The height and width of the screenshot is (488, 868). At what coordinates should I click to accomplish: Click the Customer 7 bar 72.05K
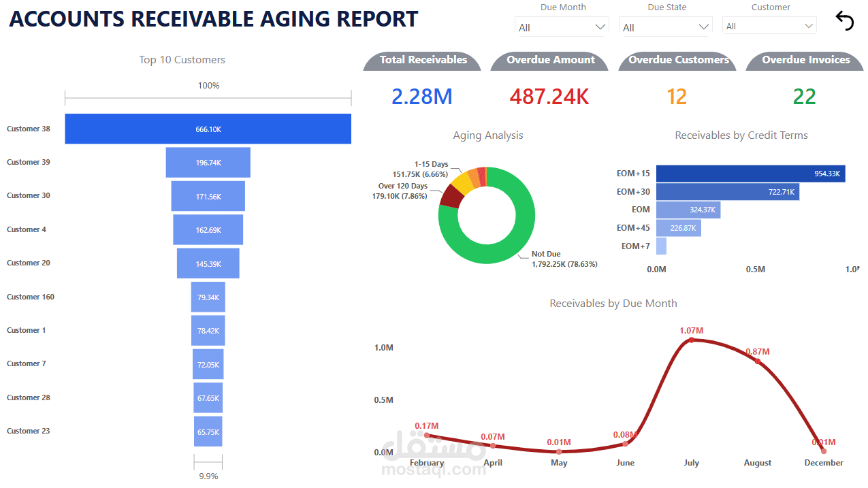[208, 364]
